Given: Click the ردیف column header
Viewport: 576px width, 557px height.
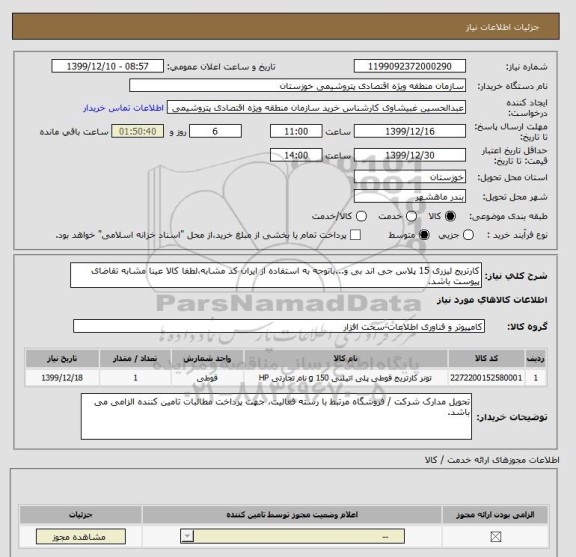Looking at the screenshot, I should [536, 359].
